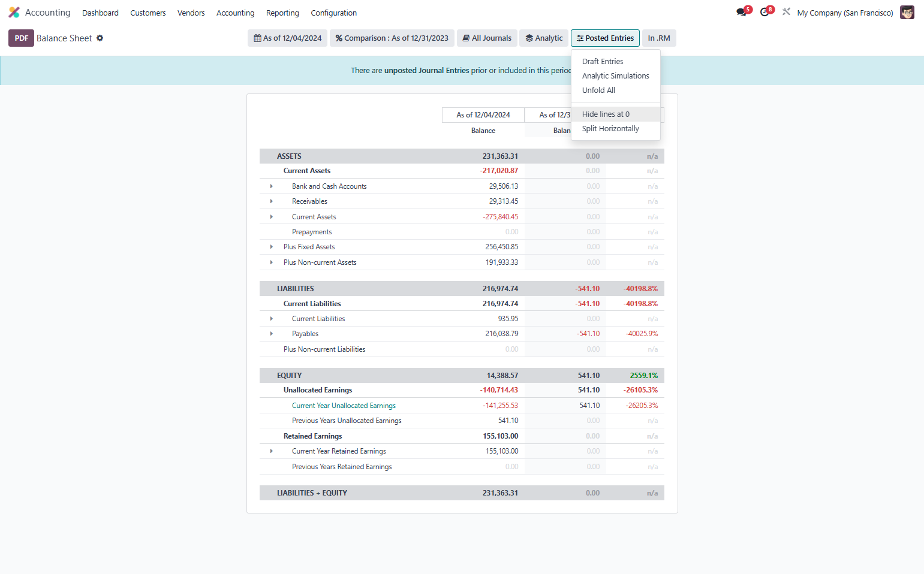This screenshot has height=574, width=924.
Task: Open the Configuration menu
Action: point(333,13)
